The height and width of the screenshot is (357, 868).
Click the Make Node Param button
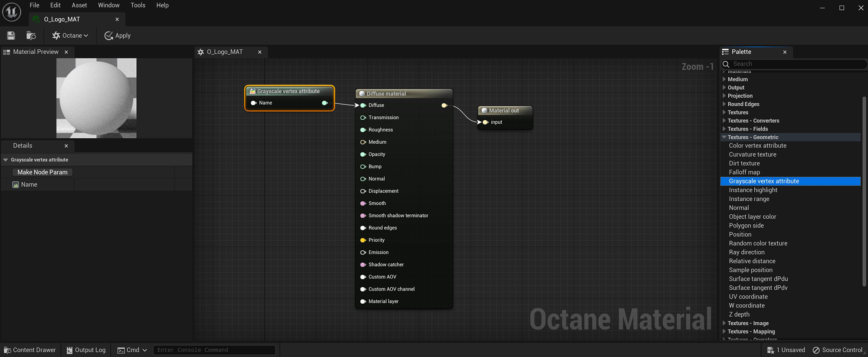(x=43, y=172)
